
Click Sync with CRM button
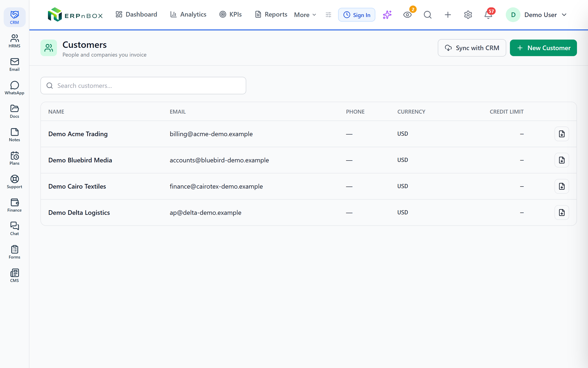click(x=472, y=48)
